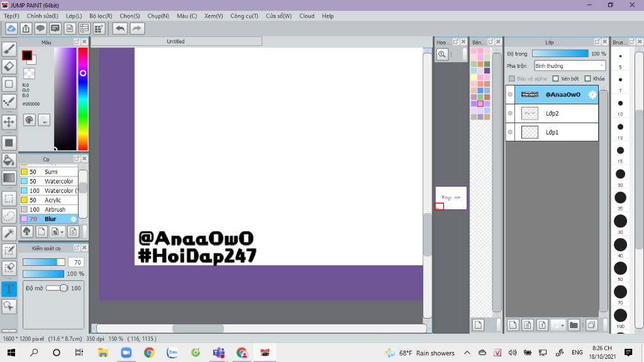Click the brush size value field 70
The image size is (644, 362).
(76, 262)
